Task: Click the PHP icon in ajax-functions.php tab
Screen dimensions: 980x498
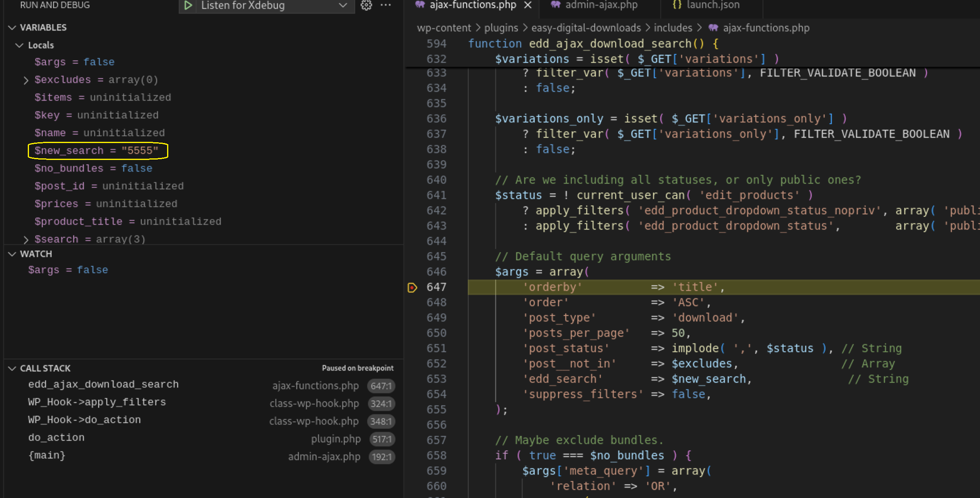Action: click(x=420, y=5)
